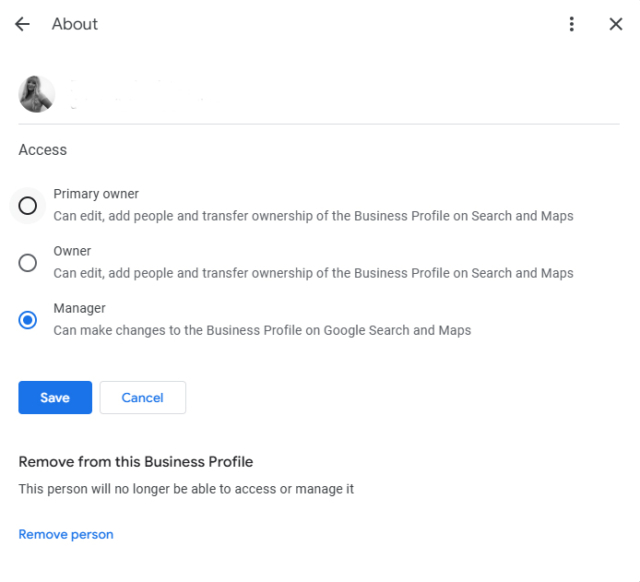Click the About page title
This screenshot has width=640, height=582.
tap(75, 24)
